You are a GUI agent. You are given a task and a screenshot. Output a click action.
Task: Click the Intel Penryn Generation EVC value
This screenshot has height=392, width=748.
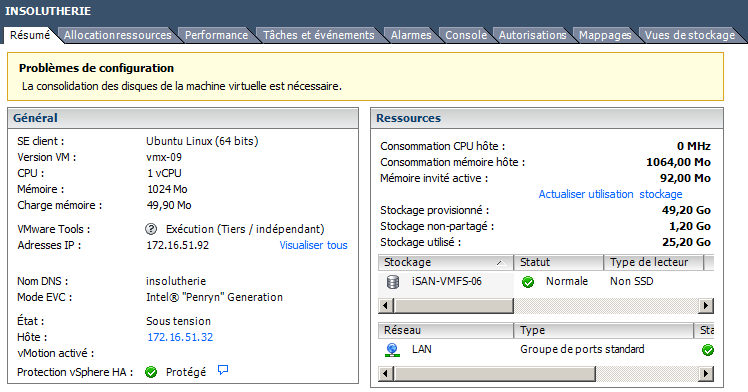pyautogui.click(x=214, y=297)
